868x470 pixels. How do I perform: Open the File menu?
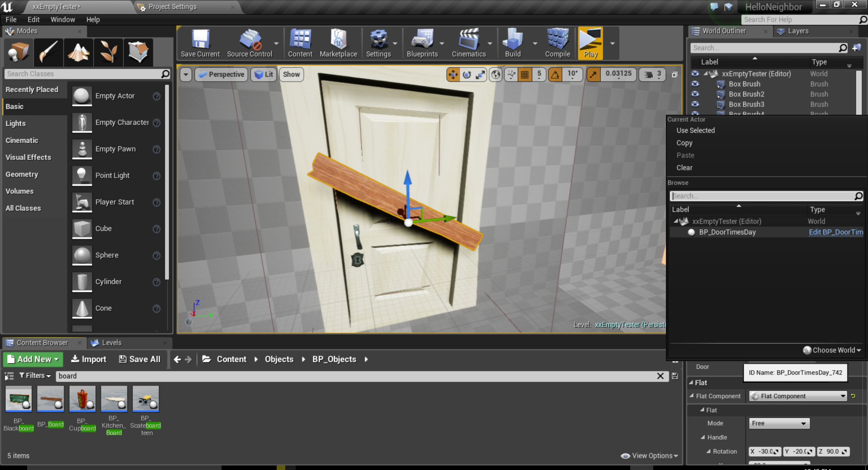[11, 19]
